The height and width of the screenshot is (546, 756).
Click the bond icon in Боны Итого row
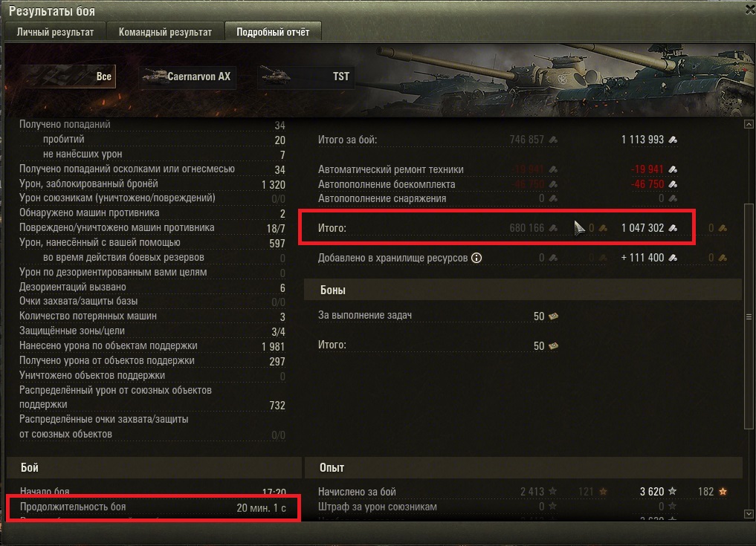click(x=554, y=345)
